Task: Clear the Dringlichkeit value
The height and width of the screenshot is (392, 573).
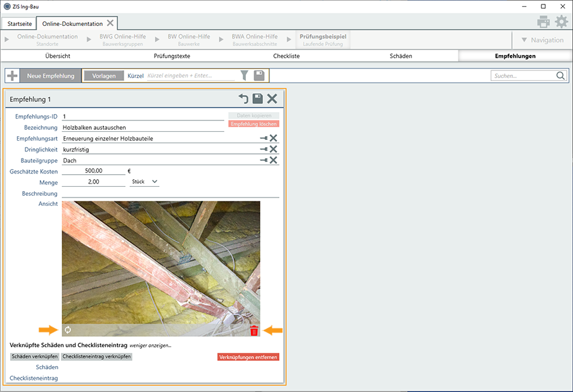Action: point(274,149)
